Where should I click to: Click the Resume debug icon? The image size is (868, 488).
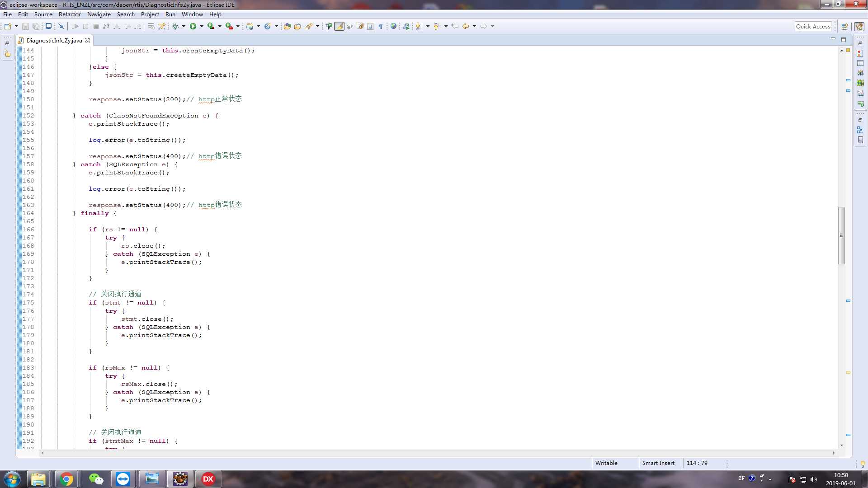coord(75,26)
